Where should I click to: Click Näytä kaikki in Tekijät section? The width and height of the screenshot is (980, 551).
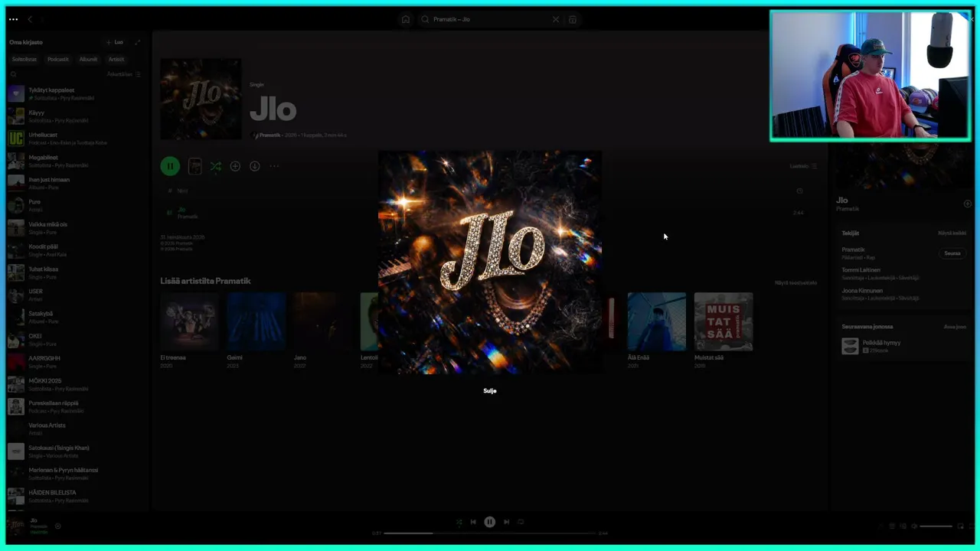[x=952, y=233]
